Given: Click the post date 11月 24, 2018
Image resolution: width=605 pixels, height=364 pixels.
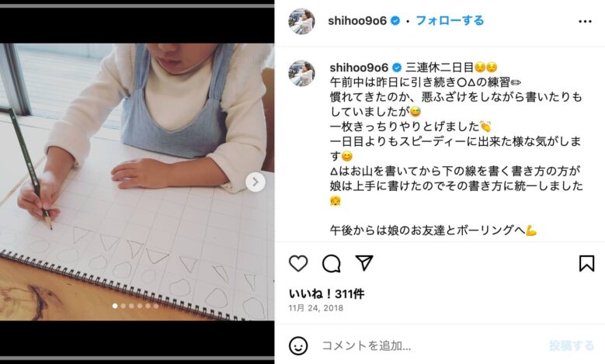Looking at the screenshot, I should (315, 308).
